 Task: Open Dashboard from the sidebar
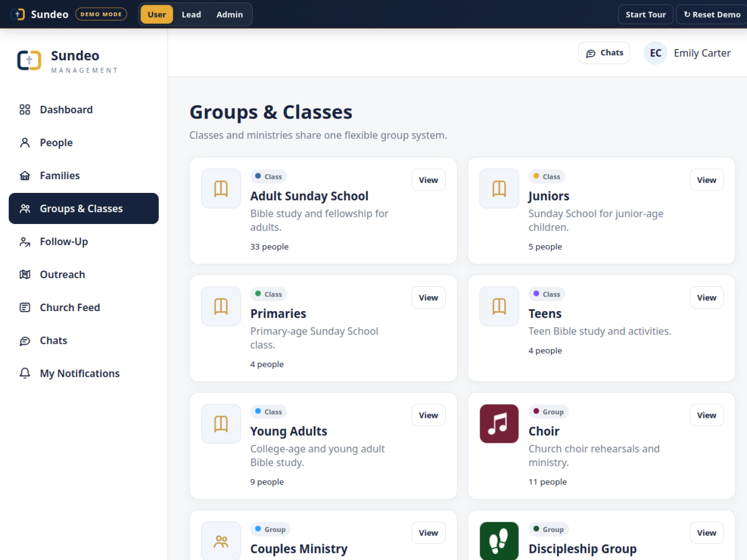tap(84, 109)
